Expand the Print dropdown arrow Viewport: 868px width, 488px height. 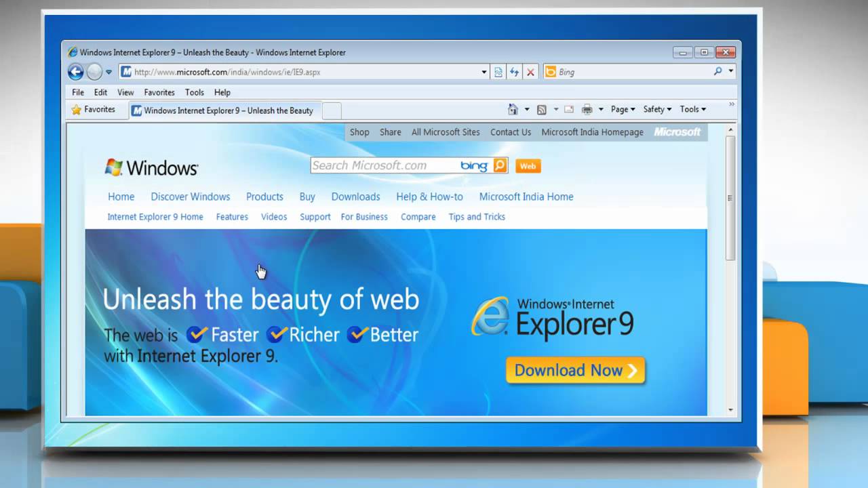(601, 109)
